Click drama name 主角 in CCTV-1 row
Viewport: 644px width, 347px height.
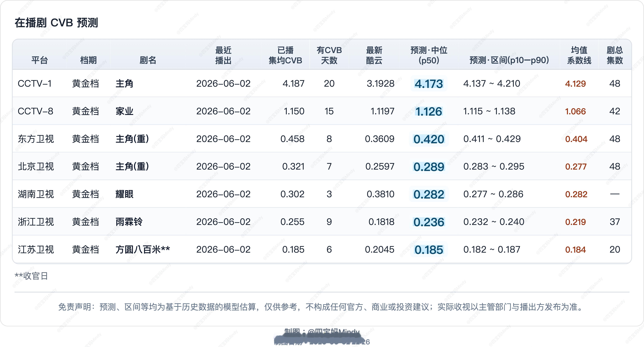click(x=124, y=84)
